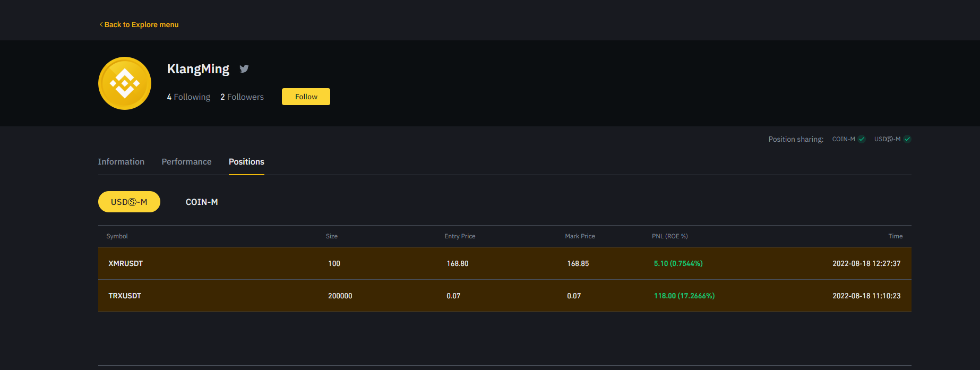980x370 pixels.
Task: Click the mark price 168.85
Action: coord(578,263)
